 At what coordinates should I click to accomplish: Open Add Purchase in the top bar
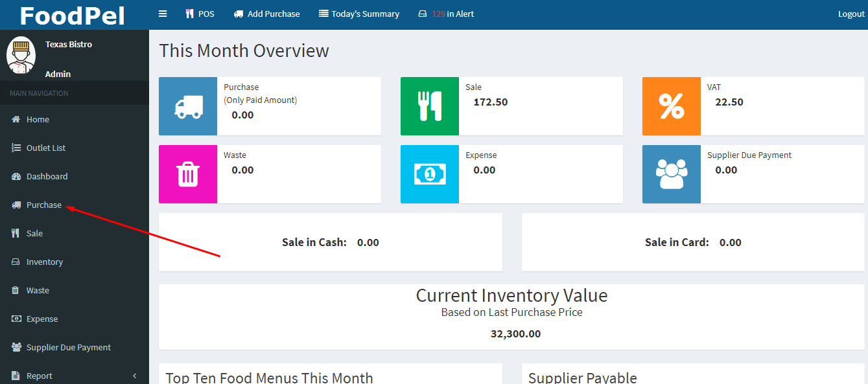point(266,14)
